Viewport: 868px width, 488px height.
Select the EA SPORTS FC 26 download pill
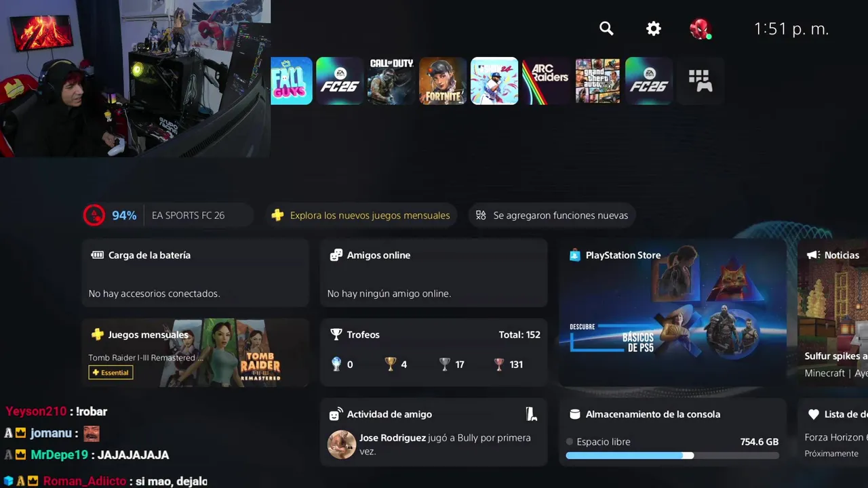point(167,216)
